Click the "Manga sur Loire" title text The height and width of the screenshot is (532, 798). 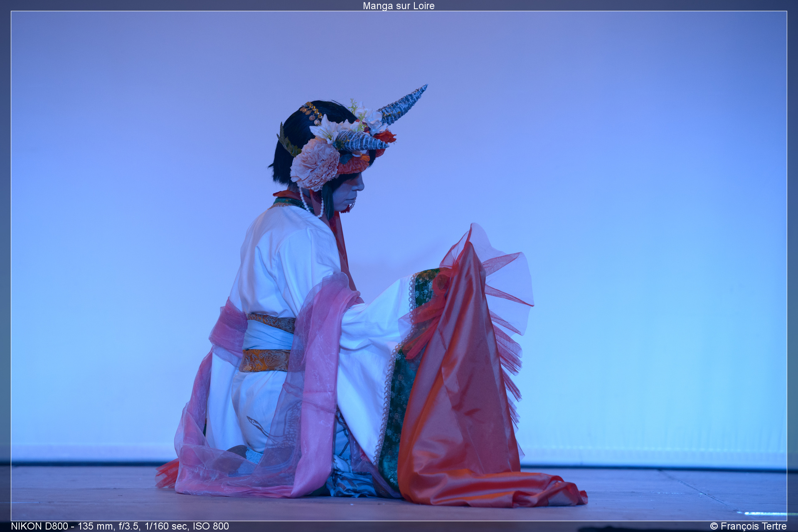[x=399, y=6]
